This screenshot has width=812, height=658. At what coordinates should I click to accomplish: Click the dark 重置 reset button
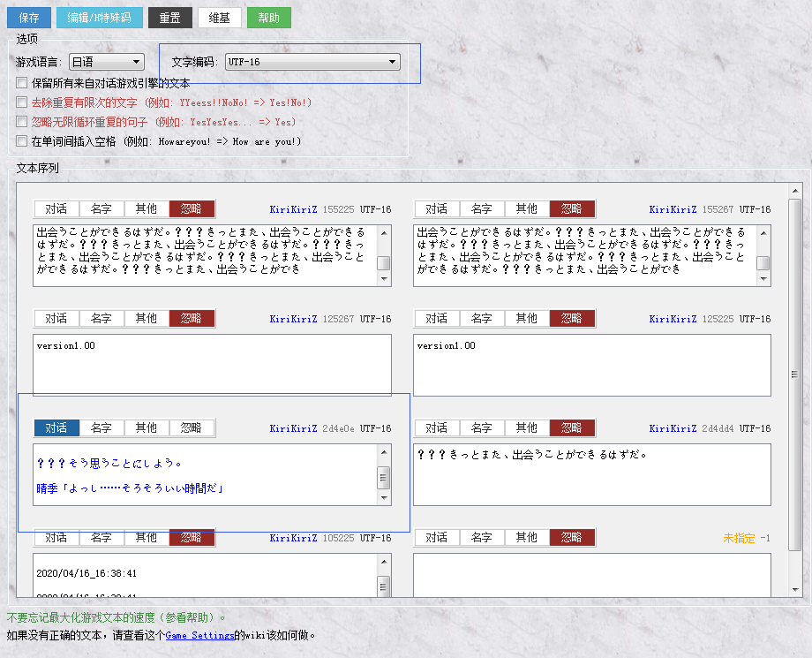click(169, 18)
